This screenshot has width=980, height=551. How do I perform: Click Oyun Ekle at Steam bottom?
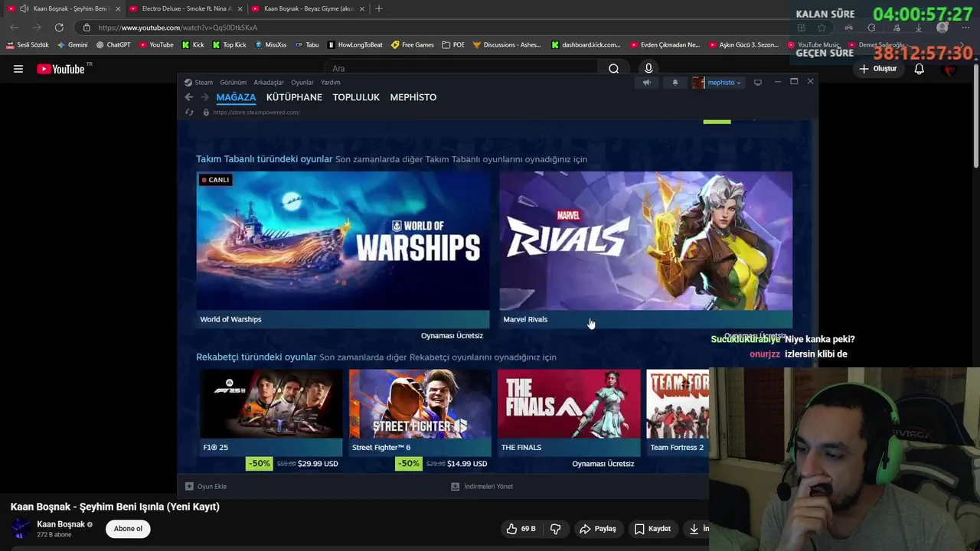point(206,487)
